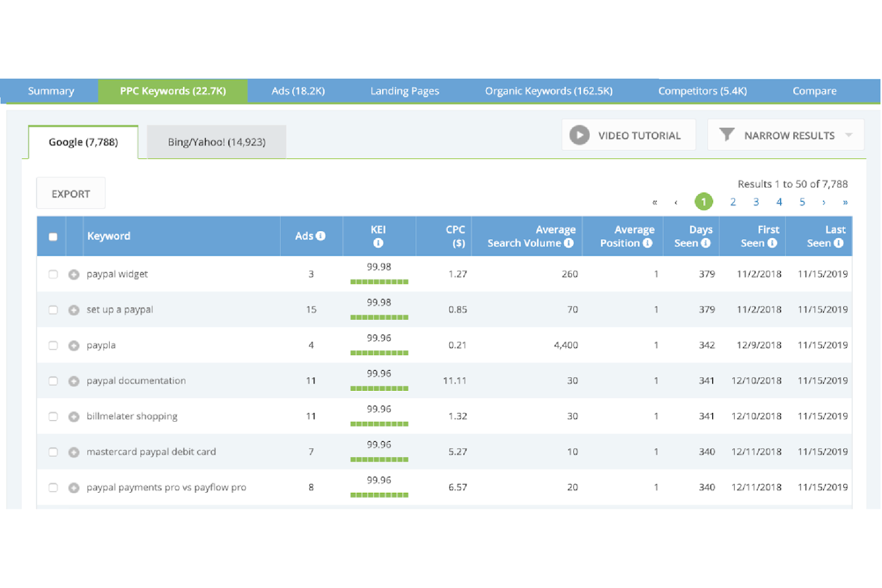Viewport: 882px width, 588px height.
Task: Click the play icon in Video Tutorial
Action: 579,135
